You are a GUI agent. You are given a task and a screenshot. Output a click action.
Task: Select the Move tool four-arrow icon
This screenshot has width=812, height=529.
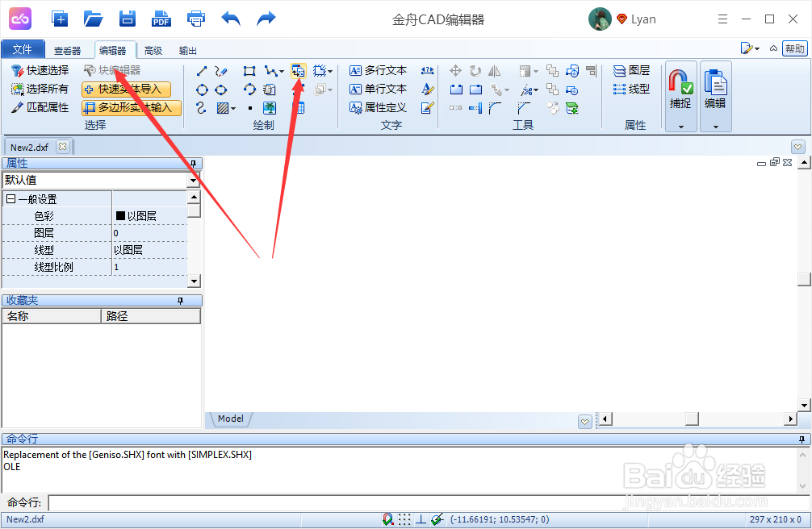(456, 70)
